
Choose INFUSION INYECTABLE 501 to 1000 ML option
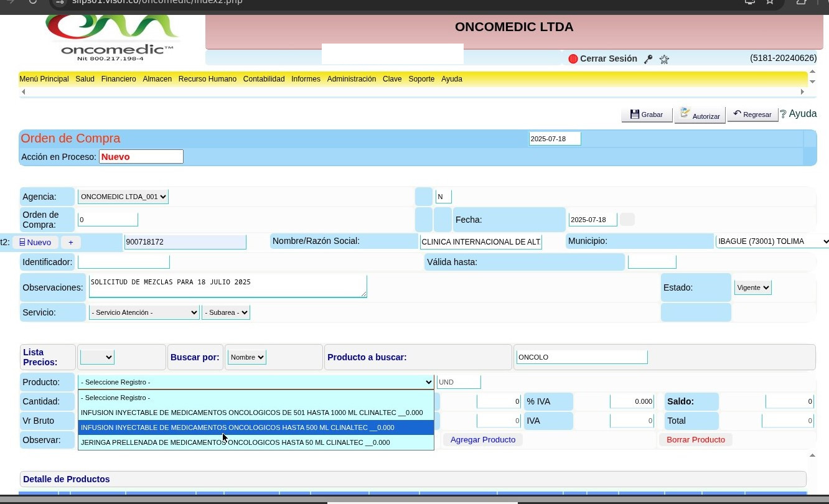click(x=251, y=413)
